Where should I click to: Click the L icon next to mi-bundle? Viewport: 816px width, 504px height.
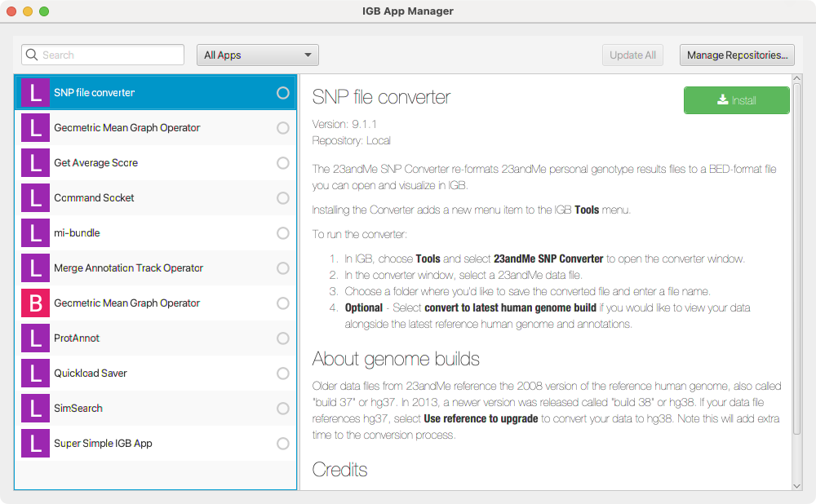coord(35,232)
